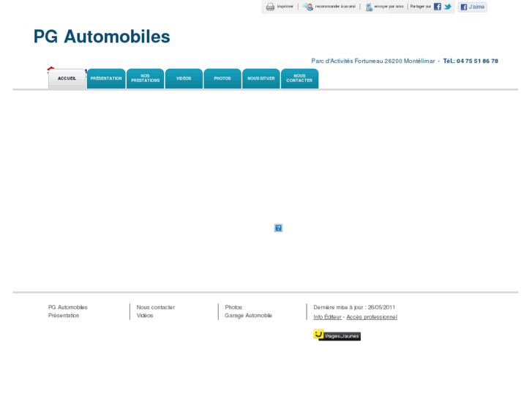Open the PagesJaunes logo badge

point(337,335)
